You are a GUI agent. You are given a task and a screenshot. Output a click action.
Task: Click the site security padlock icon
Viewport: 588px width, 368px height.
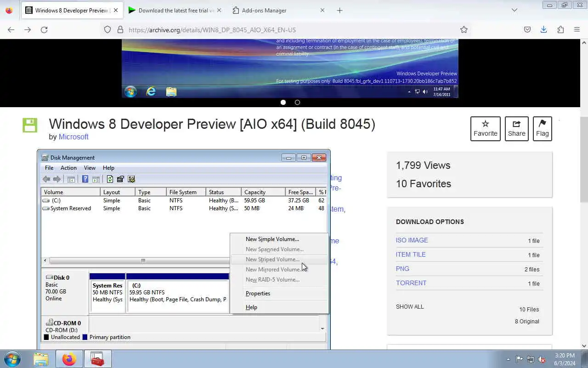pos(120,29)
